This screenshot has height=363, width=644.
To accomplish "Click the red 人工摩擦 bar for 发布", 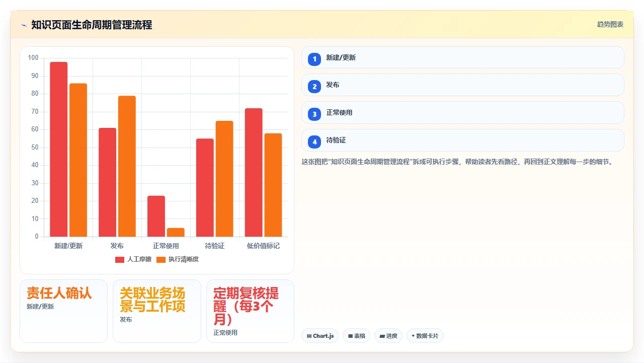I will click(x=108, y=182).
